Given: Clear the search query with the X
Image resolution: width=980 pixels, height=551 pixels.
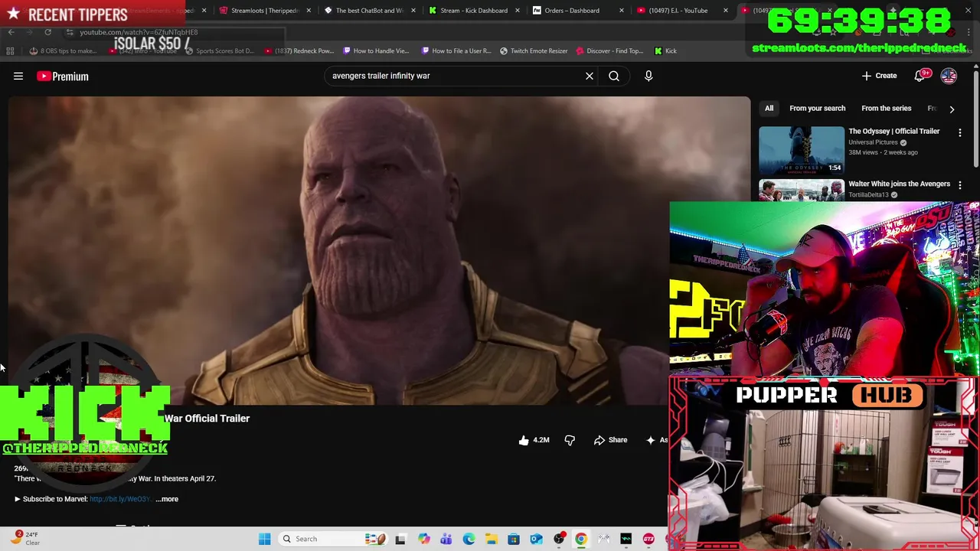Looking at the screenshot, I should pos(590,76).
